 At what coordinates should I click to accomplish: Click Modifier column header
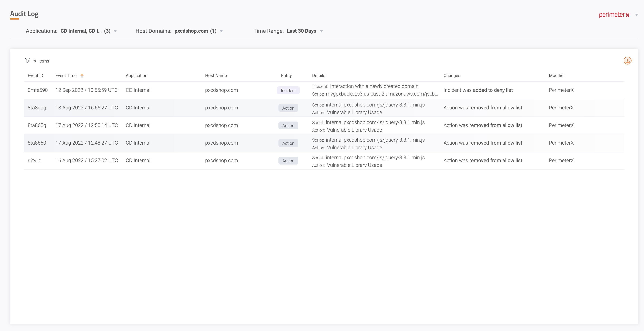(x=557, y=76)
